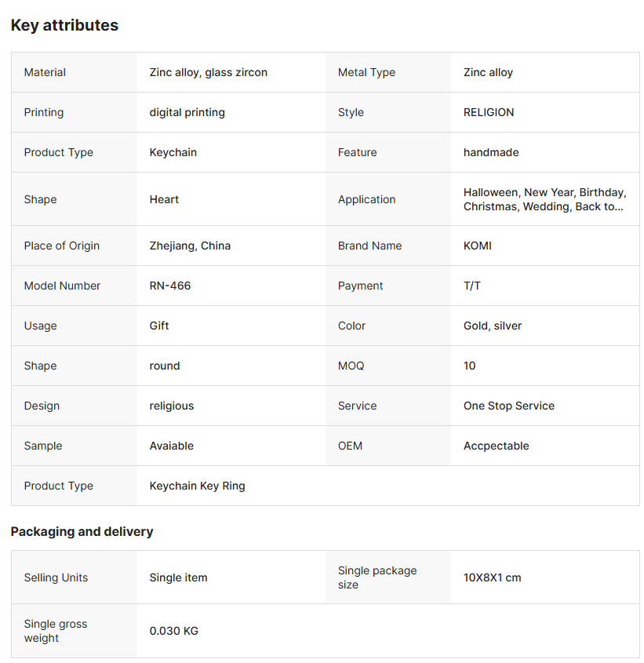Click the Packaging and delivery heading
The width and height of the screenshot is (644, 663).
click(82, 531)
